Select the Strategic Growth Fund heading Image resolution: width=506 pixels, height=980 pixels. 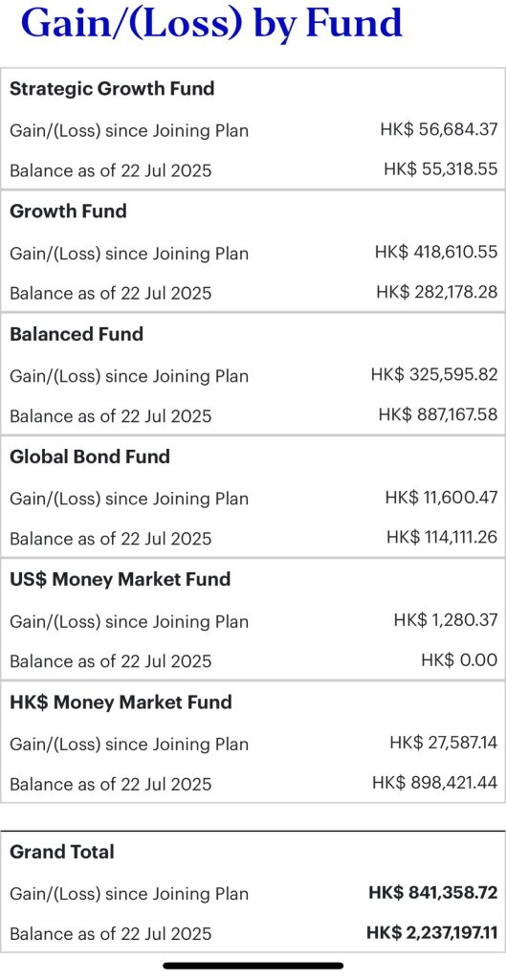112,89
